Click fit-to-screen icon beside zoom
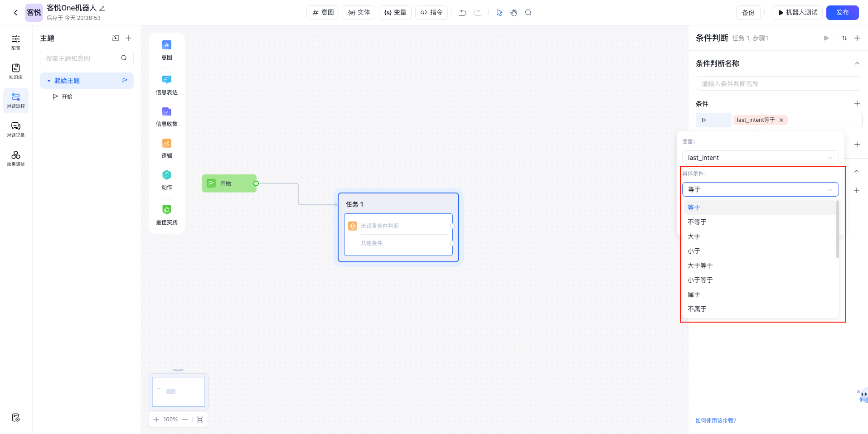 point(200,420)
